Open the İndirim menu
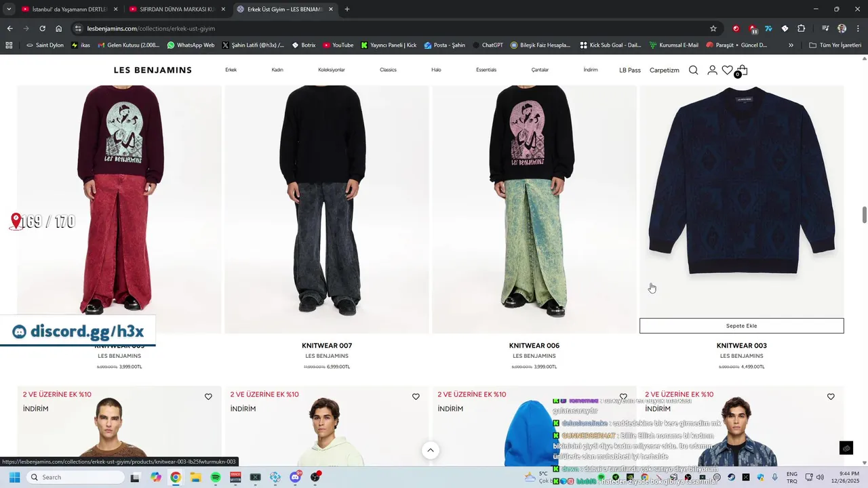The height and width of the screenshot is (488, 868). (x=591, y=70)
